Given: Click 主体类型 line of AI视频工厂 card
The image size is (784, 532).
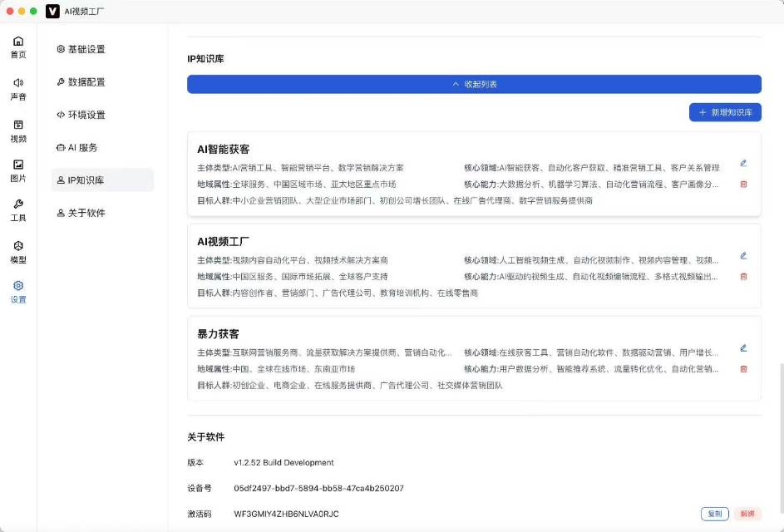Looking at the screenshot, I should pyautogui.click(x=293, y=260).
